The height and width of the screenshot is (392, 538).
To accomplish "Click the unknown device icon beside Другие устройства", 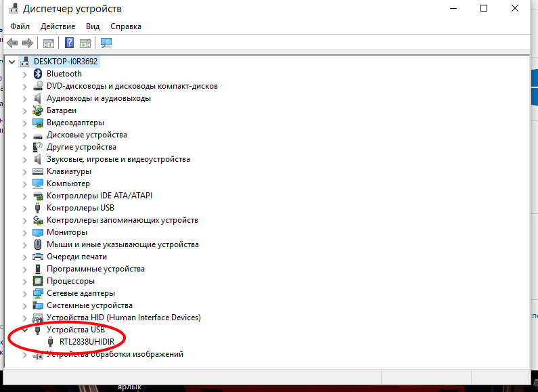I will coord(37,147).
